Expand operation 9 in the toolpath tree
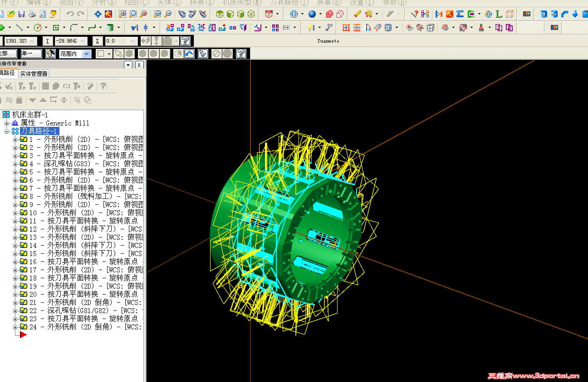 click(x=15, y=204)
